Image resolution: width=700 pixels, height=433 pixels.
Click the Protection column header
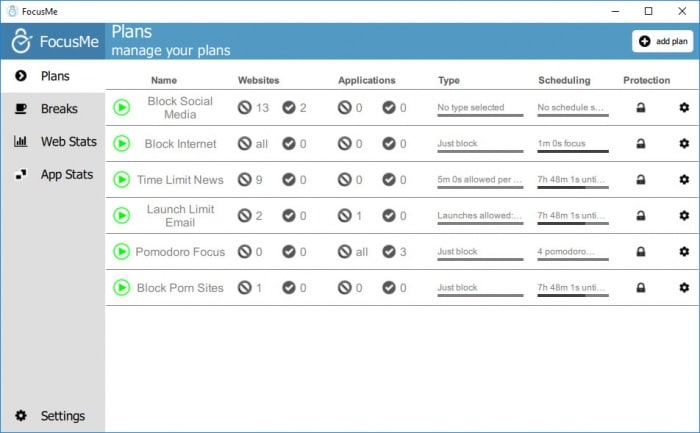646,80
